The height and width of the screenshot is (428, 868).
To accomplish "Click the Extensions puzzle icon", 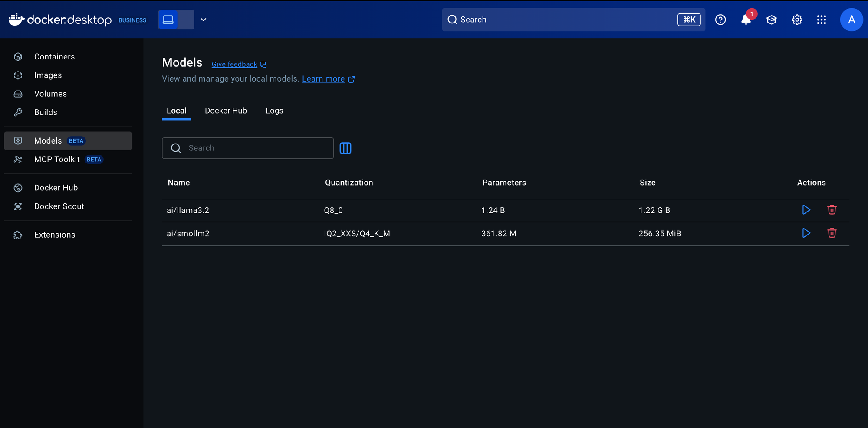I will (18, 235).
